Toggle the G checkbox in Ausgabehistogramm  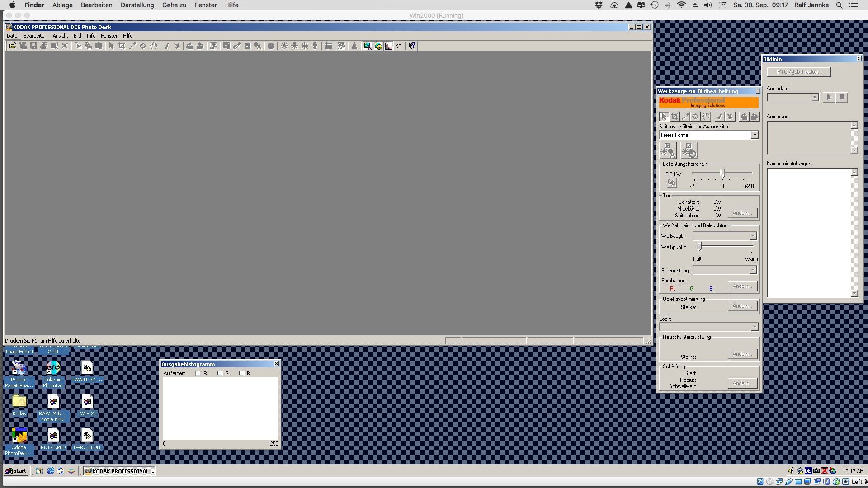220,373
